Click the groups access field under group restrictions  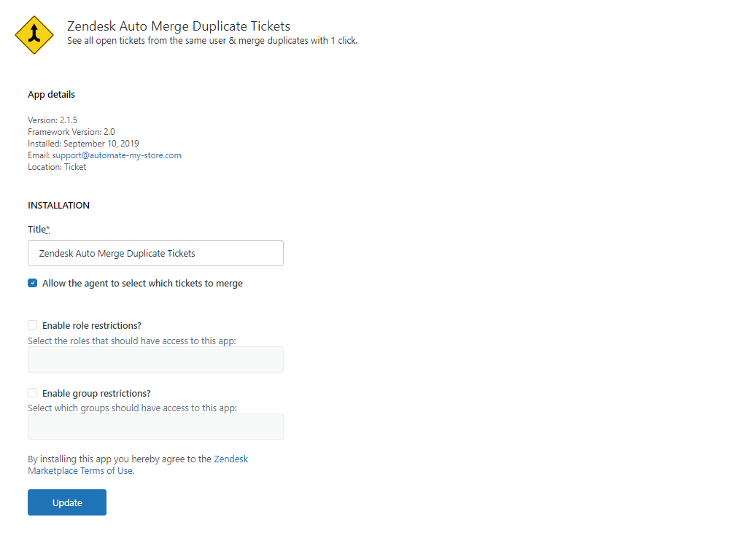155,426
